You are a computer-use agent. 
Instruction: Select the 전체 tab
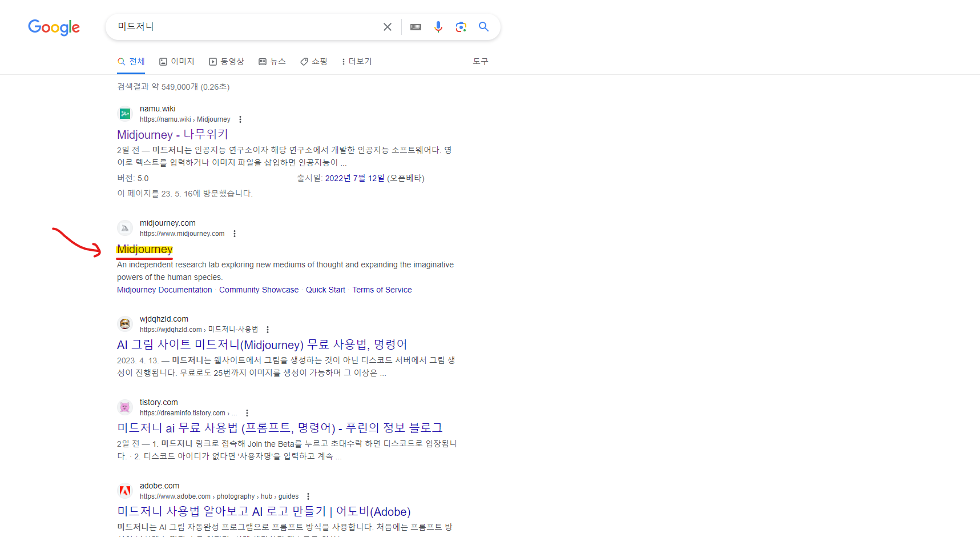(x=131, y=62)
